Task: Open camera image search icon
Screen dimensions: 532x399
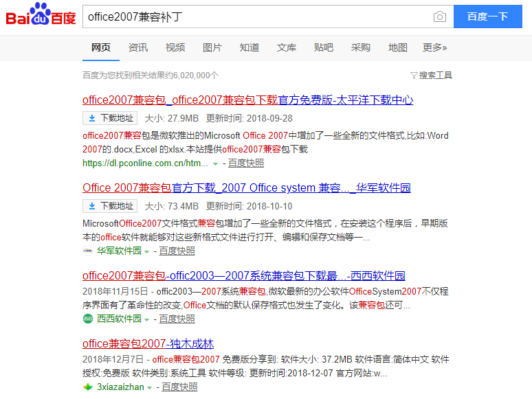Action: 440,16
